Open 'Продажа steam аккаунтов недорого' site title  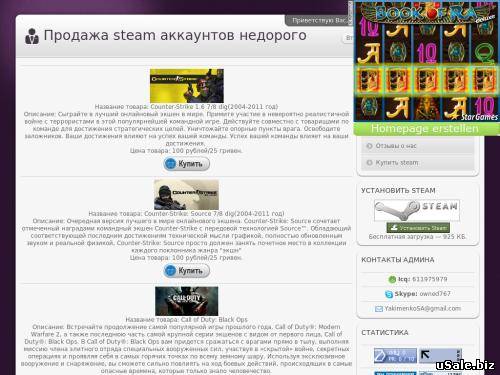175,35
